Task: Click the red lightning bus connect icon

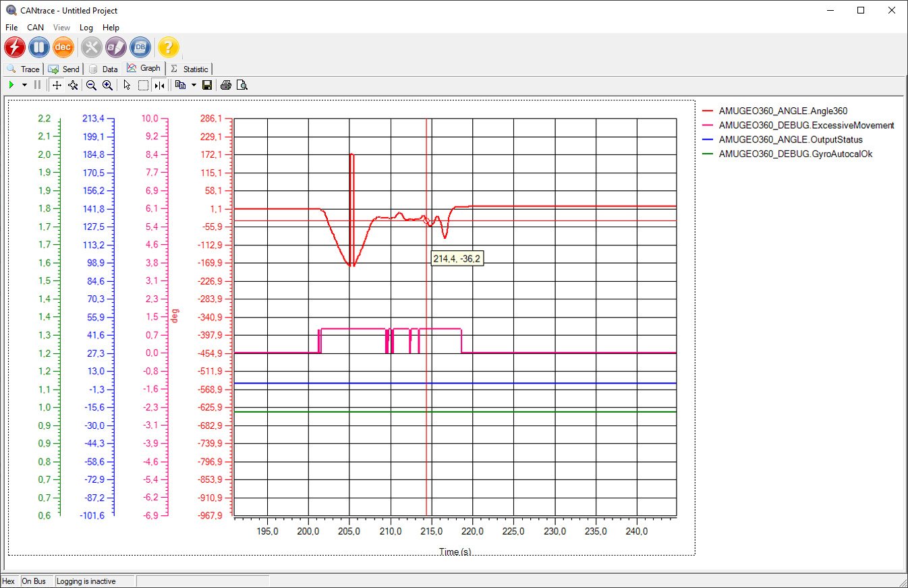Action: 15,47
